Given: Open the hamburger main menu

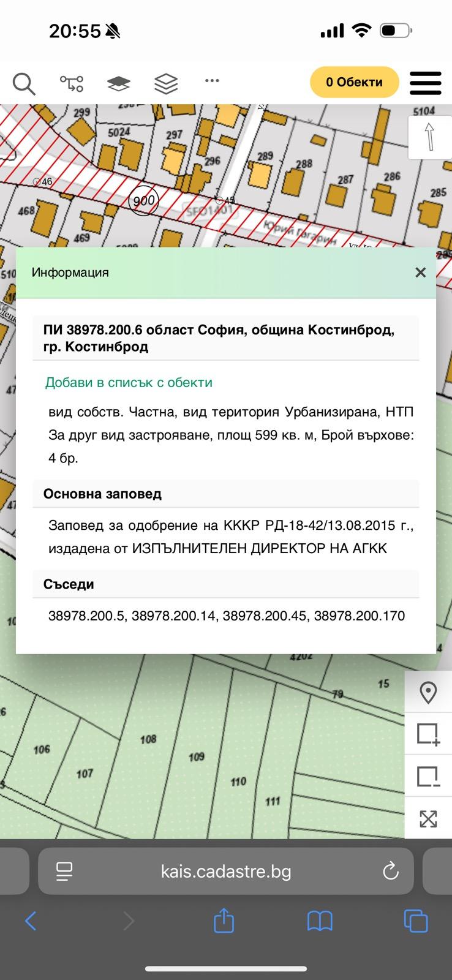Looking at the screenshot, I should pos(426,83).
